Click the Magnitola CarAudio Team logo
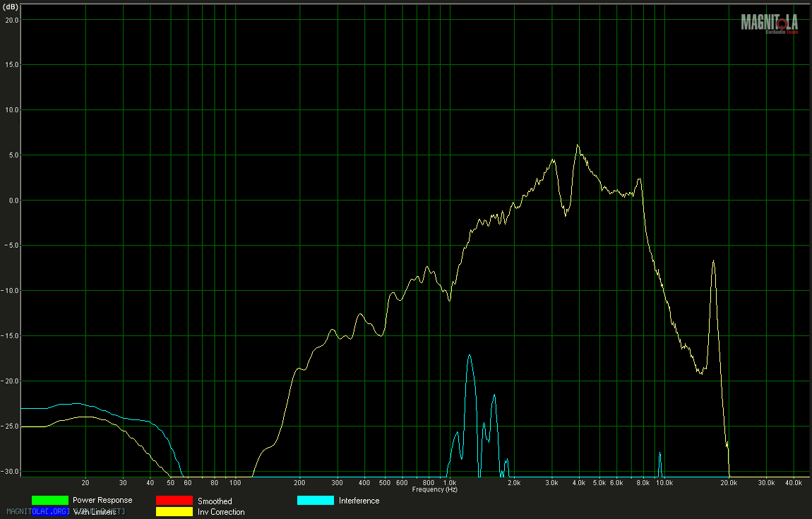The width and height of the screenshot is (812, 519). coord(770,23)
